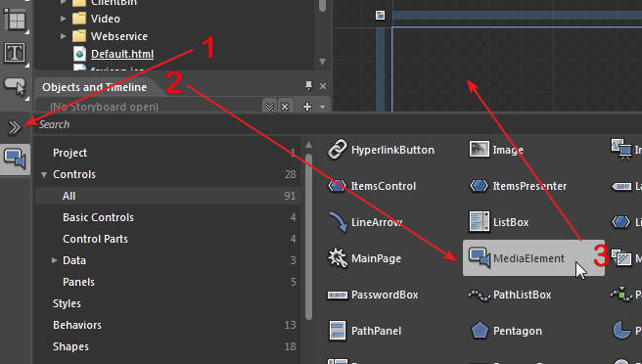
Task: Close the Objects and Timeline panel
Action: (323, 86)
